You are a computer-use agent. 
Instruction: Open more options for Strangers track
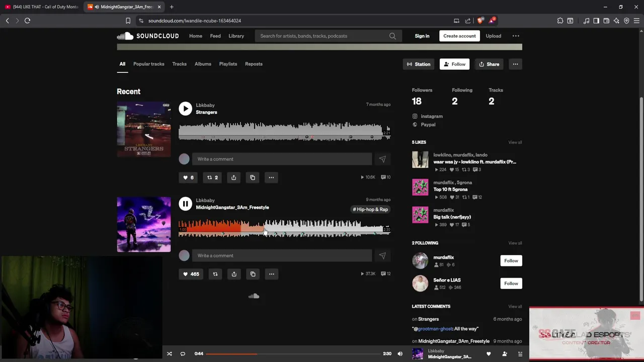point(271,177)
